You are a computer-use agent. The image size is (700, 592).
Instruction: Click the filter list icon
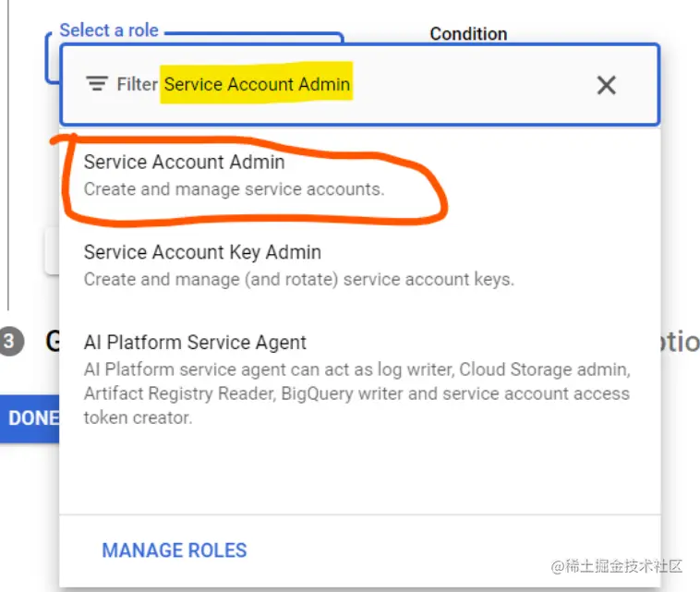tap(97, 84)
